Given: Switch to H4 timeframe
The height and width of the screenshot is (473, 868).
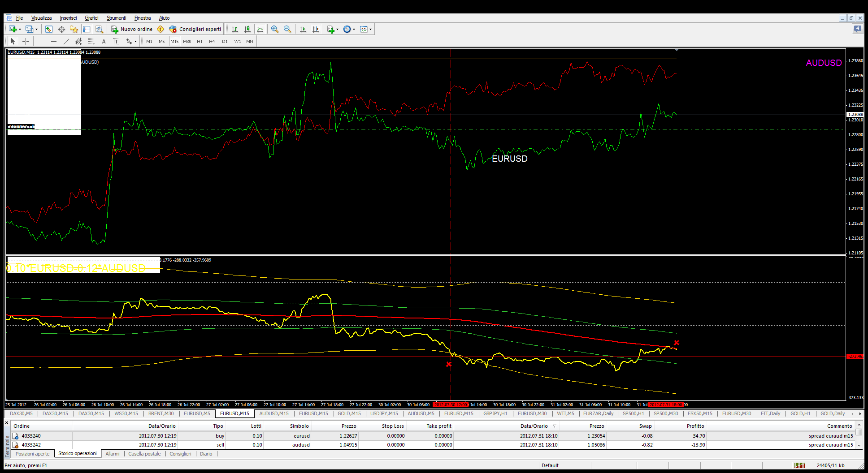Looking at the screenshot, I should [x=212, y=41].
